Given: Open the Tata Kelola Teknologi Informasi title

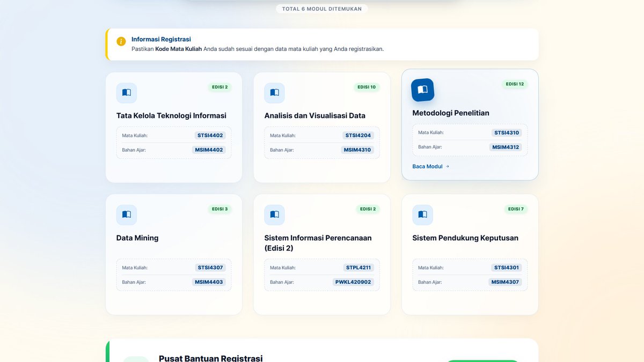Looking at the screenshot, I should coord(171,116).
